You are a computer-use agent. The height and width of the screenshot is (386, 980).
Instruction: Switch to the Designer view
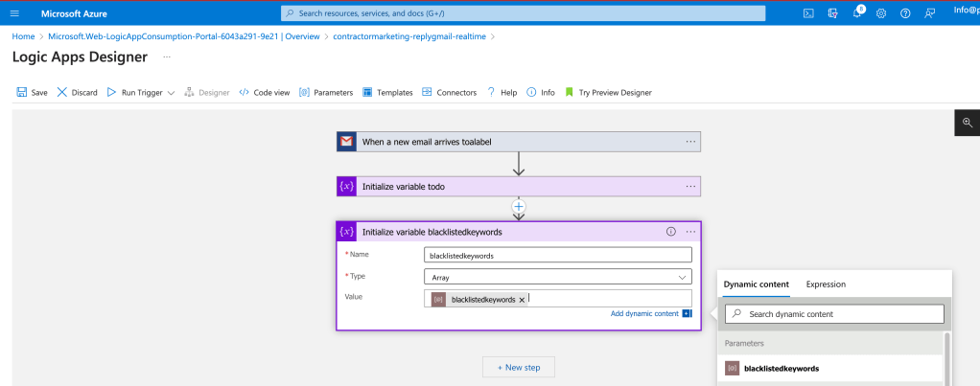(207, 93)
